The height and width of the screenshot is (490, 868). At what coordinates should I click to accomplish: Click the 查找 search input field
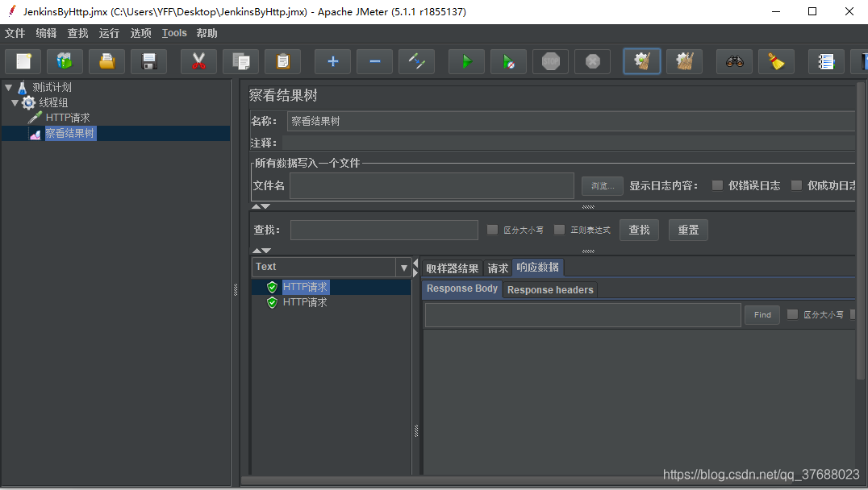tap(384, 230)
